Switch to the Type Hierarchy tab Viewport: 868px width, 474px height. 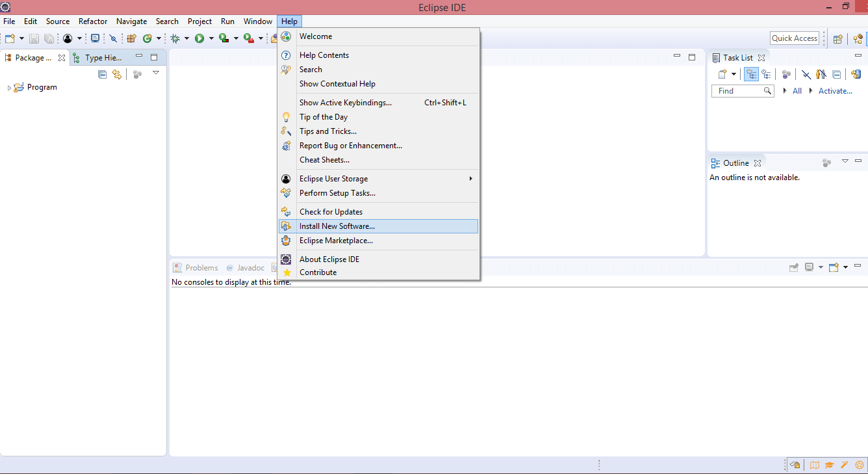pyautogui.click(x=97, y=58)
